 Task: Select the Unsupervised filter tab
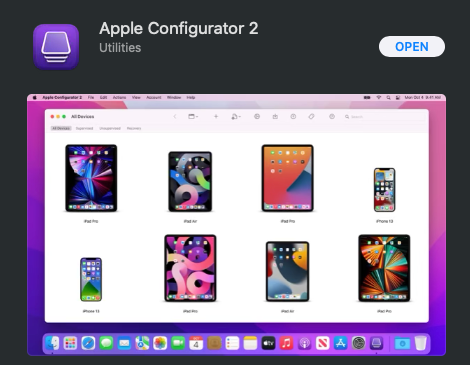click(110, 128)
